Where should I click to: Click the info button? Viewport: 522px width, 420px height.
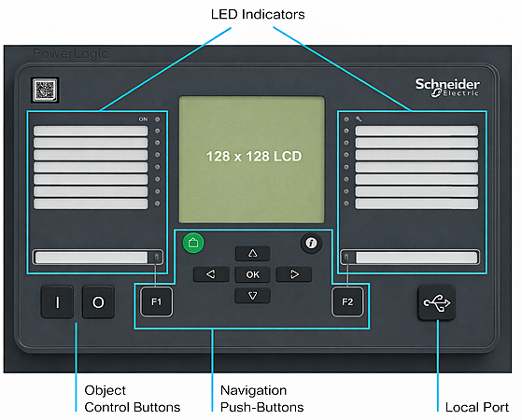tap(311, 243)
